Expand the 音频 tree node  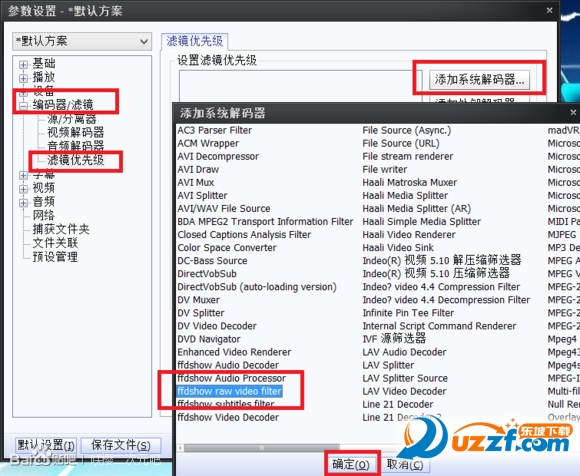click(x=23, y=203)
